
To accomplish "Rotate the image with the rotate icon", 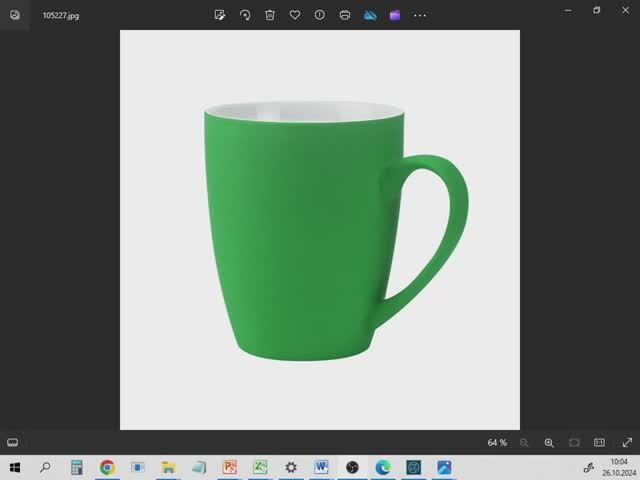I will (245, 15).
